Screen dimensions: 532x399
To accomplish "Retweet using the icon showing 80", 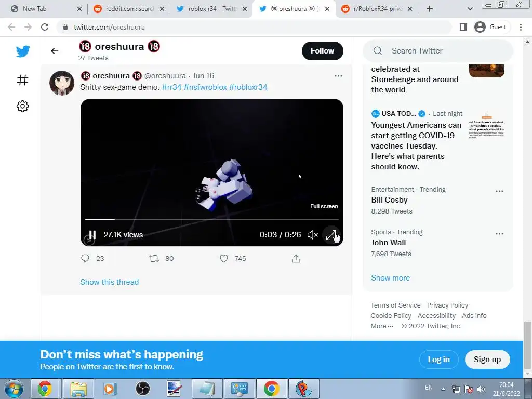I will point(154,259).
